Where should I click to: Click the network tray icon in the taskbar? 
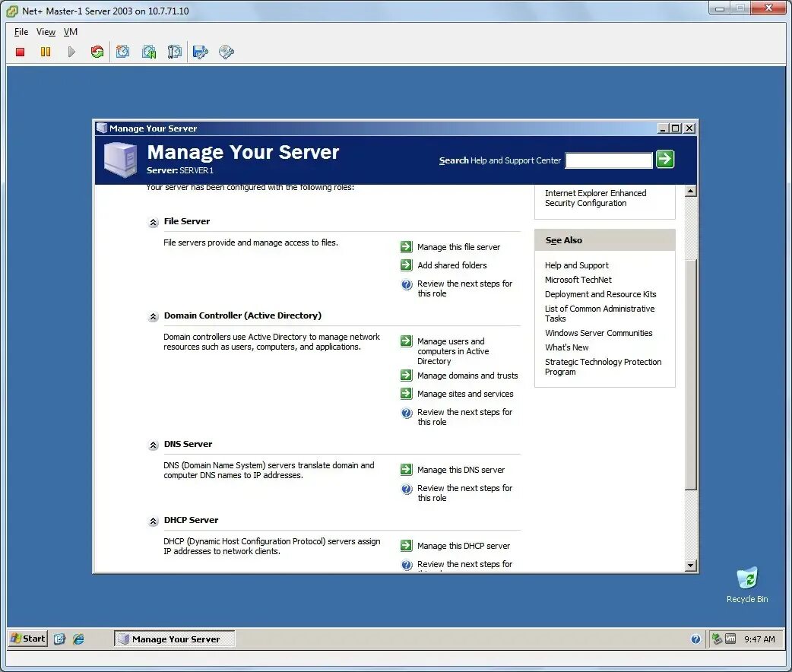(716, 639)
